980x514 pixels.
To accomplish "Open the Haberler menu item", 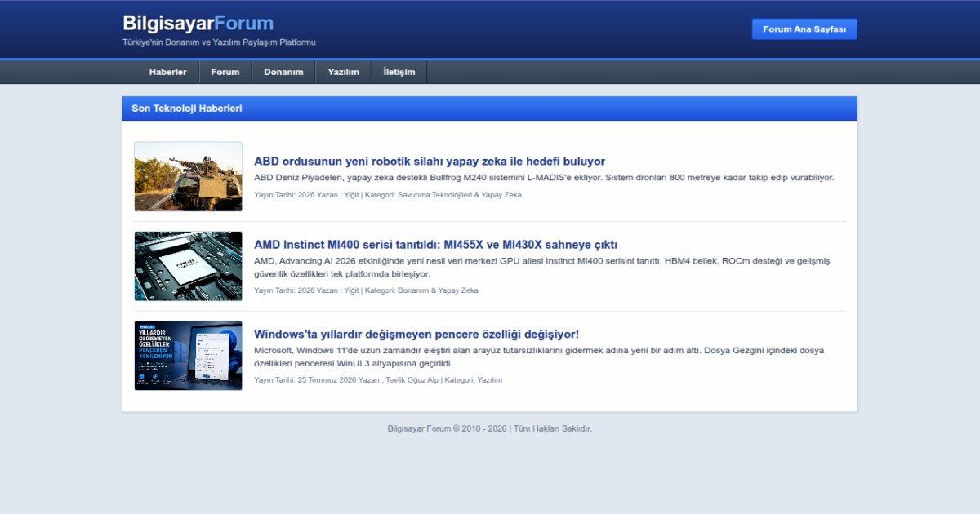I will click(x=167, y=72).
